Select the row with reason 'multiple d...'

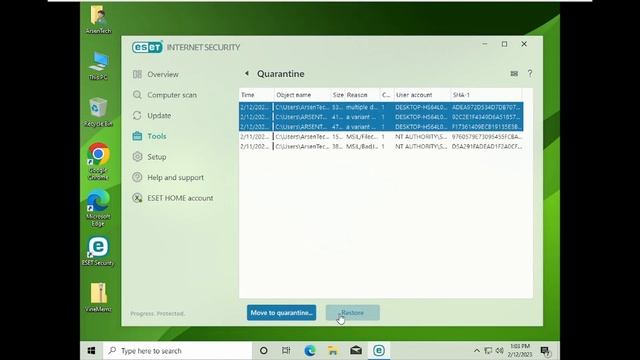click(x=381, y=107)
